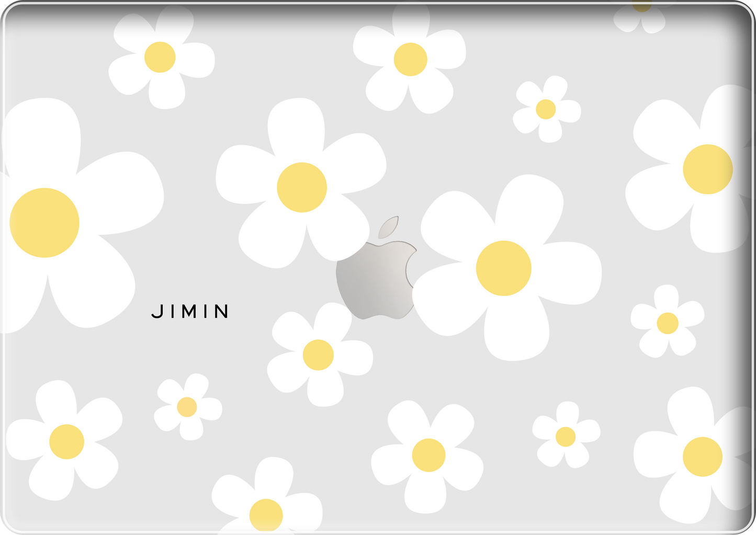This screenshot has height=535, width=756.
Task: Click the leaf of the Apple logo
Action: point(389,227)
